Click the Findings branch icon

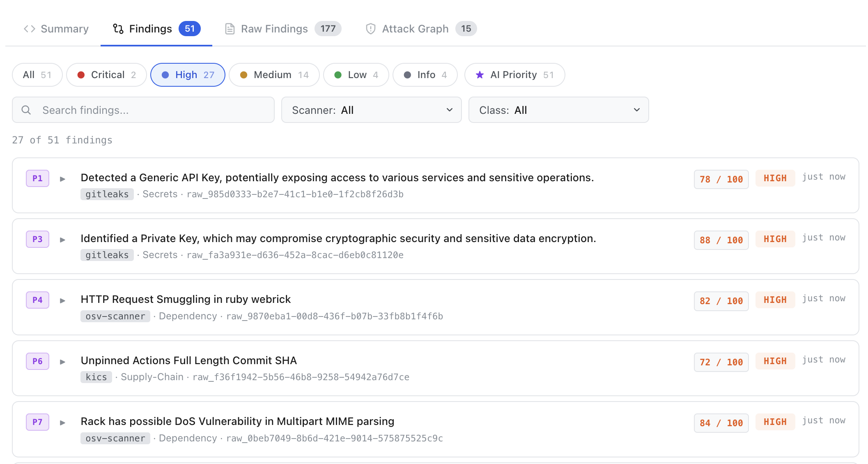[118, 29]
